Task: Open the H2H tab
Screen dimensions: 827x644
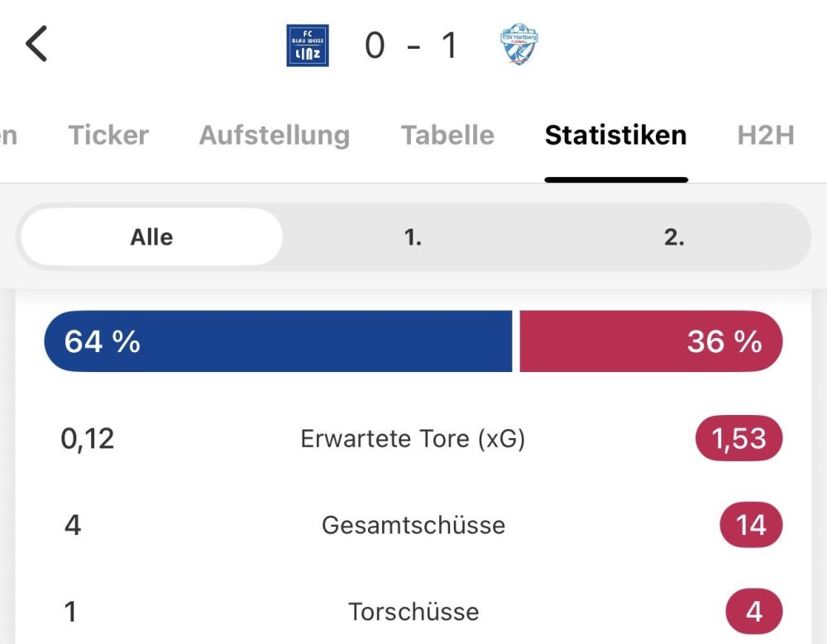Action: [x=765, y=136]
